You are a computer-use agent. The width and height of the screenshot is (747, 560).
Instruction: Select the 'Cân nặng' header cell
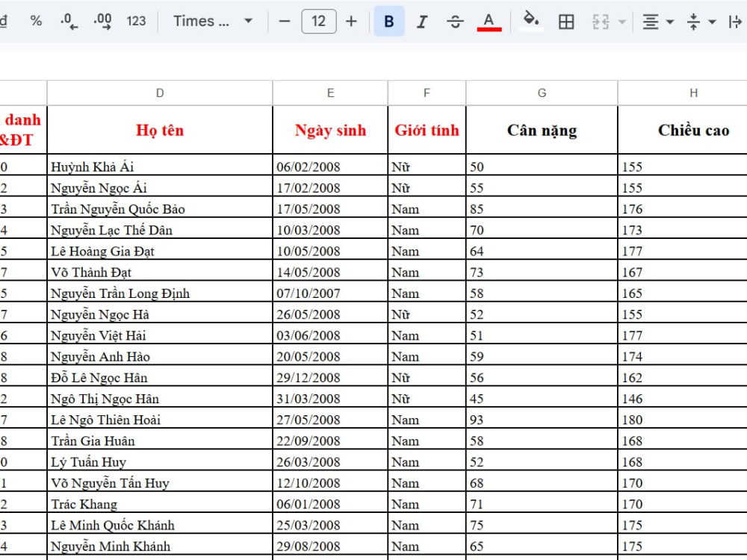[x=542, y=130]
